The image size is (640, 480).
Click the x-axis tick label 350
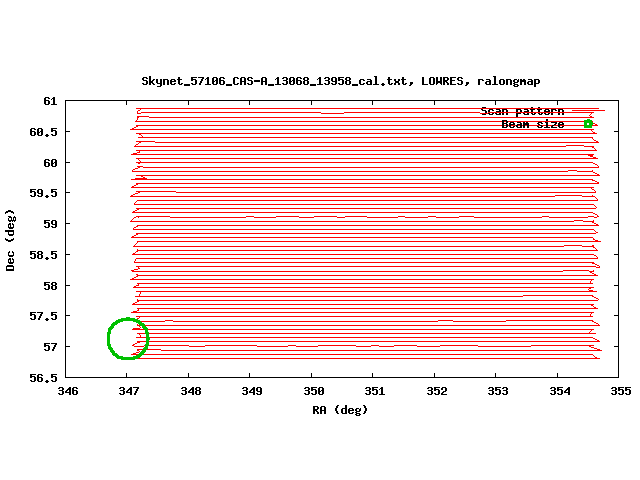[x=313, y=391]
